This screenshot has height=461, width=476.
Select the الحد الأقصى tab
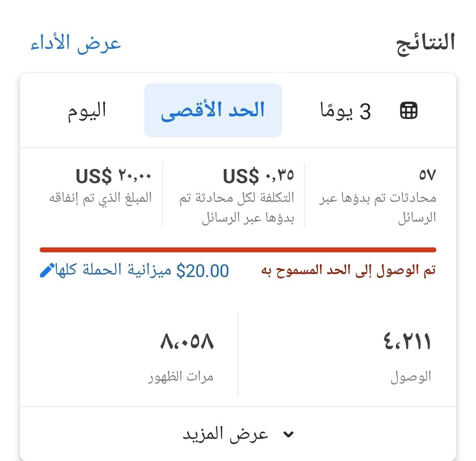point(213,110)
